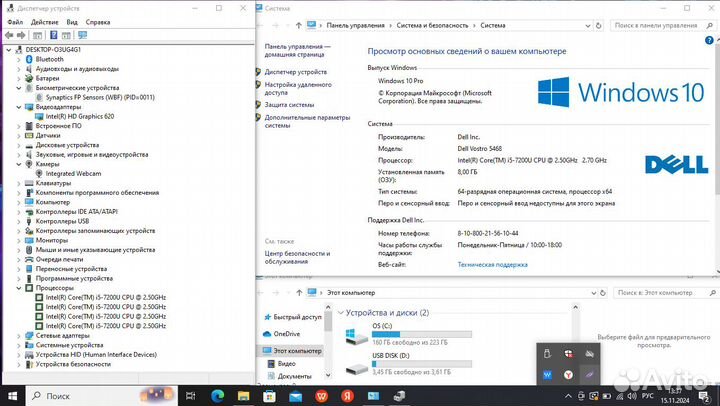Viewport: 720px width, 406px height.
Task: Click the taskbar Поиск search box
Action: coord(101,395)
